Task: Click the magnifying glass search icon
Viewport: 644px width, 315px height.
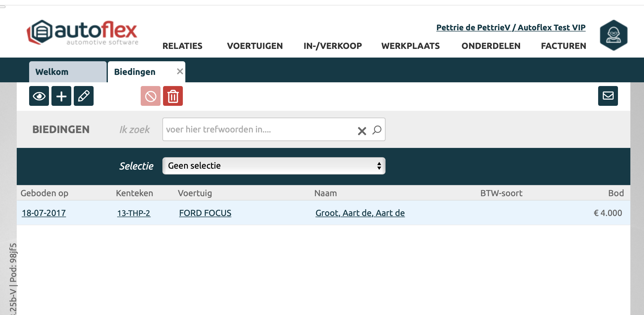Action: click(377, 130)
